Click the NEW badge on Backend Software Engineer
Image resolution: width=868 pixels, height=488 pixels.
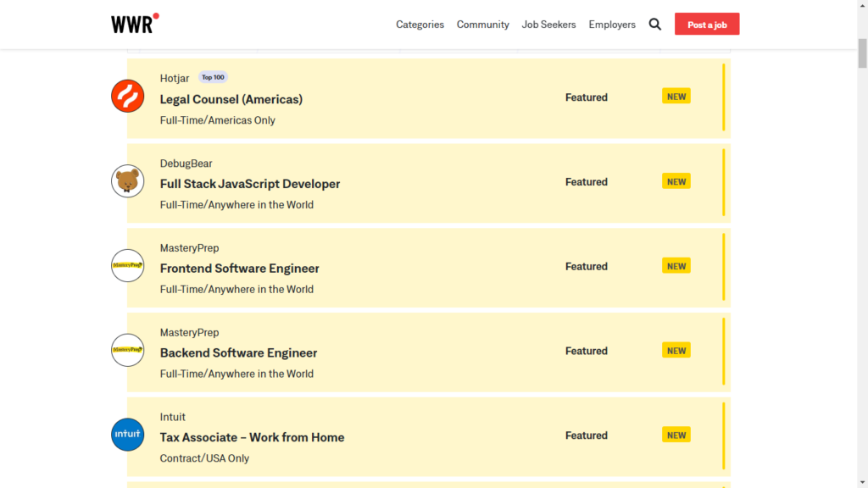pos(676,350)
